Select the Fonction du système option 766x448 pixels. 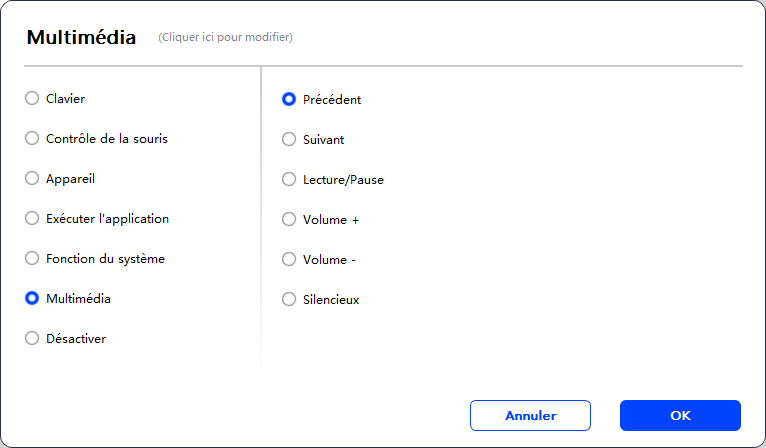click(x=32, y=259)
